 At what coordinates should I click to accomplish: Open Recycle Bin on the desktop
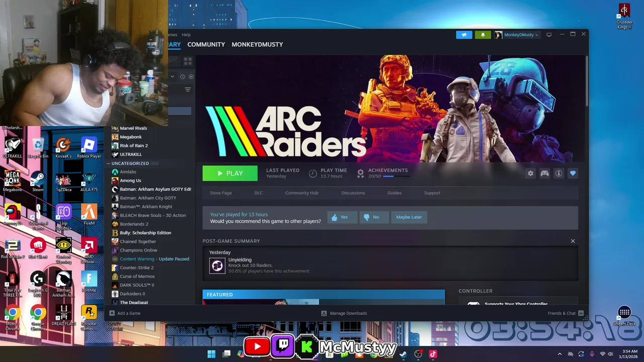pos(38,148)
